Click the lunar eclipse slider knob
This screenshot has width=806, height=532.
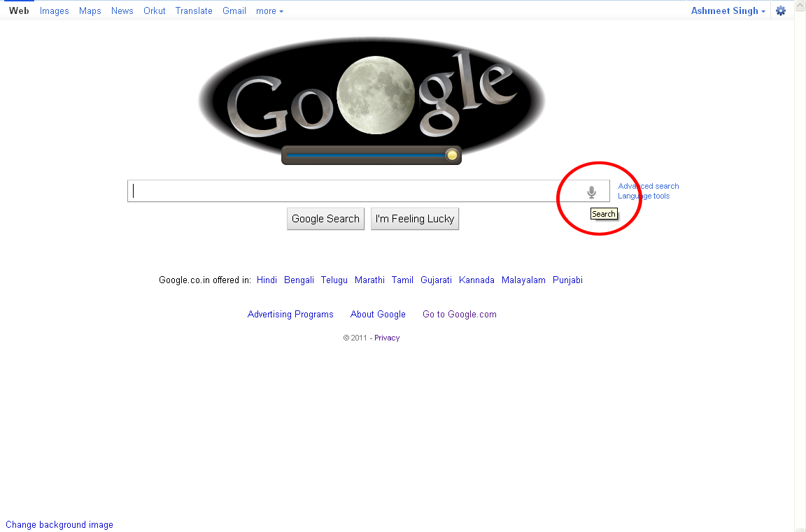(452, 154)
